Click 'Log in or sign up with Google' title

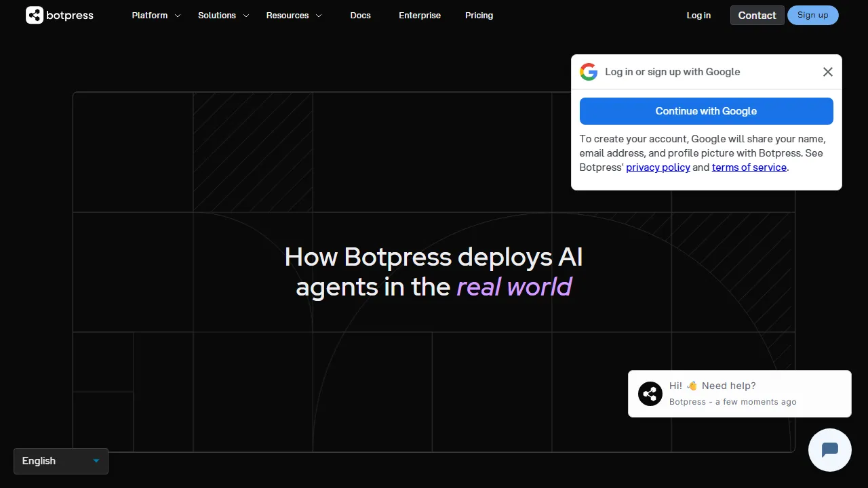(673, 72)
